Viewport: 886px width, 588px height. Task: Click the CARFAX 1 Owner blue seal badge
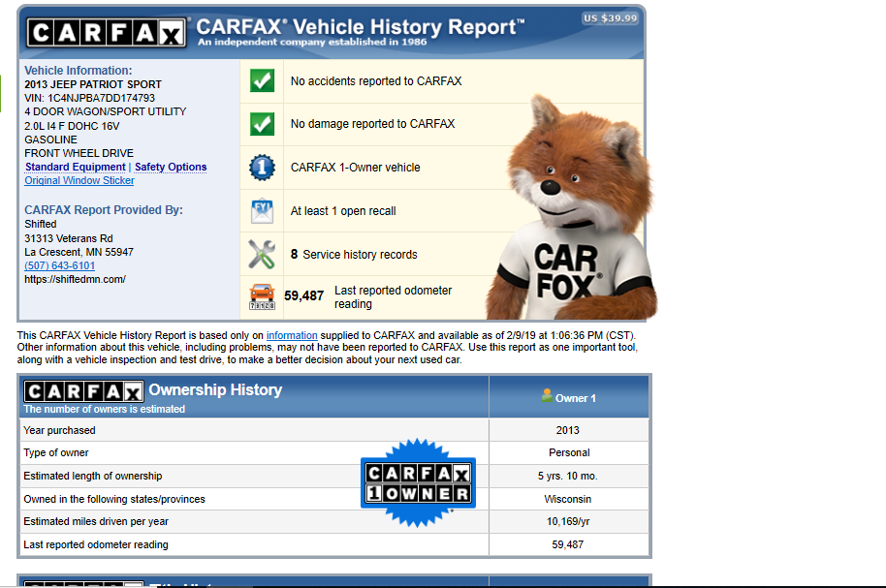pyautogui.click(x=418, y=483)
